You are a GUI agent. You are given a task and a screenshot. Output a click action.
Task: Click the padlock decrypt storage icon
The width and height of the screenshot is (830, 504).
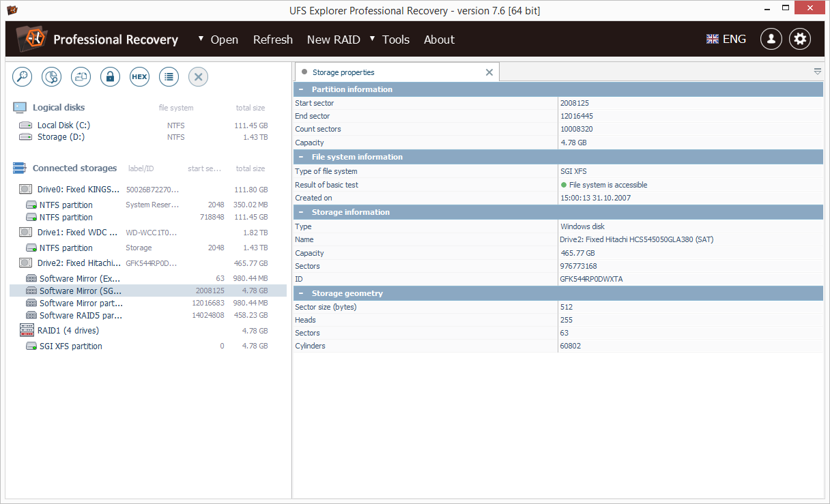point(110,77)
